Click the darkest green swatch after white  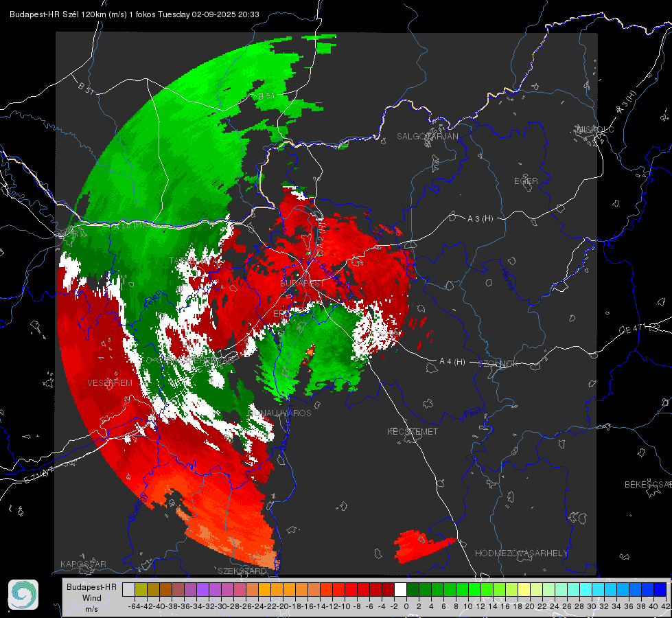[413, 589]
